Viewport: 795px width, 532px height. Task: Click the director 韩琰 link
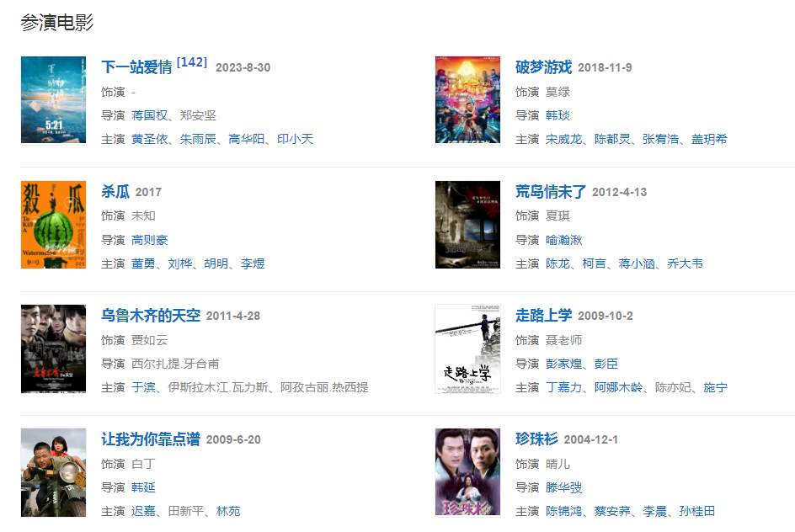(x=558, y=115)
